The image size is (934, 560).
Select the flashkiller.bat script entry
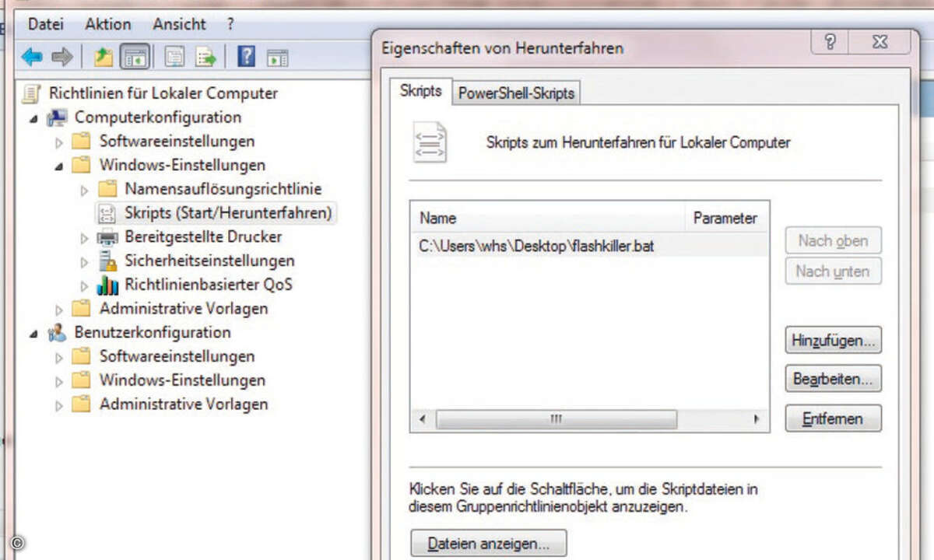click(x=589, y=246)
